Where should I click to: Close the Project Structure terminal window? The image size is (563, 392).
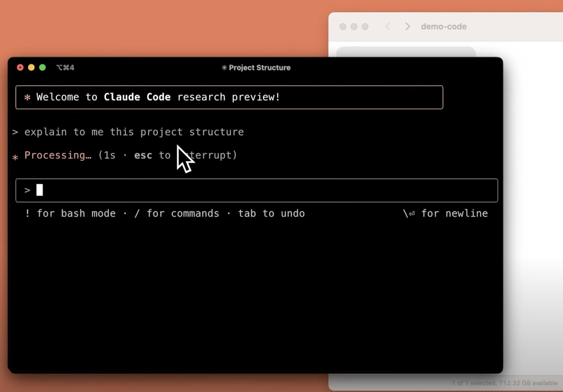pyautogui.click(x=20, y=67)
